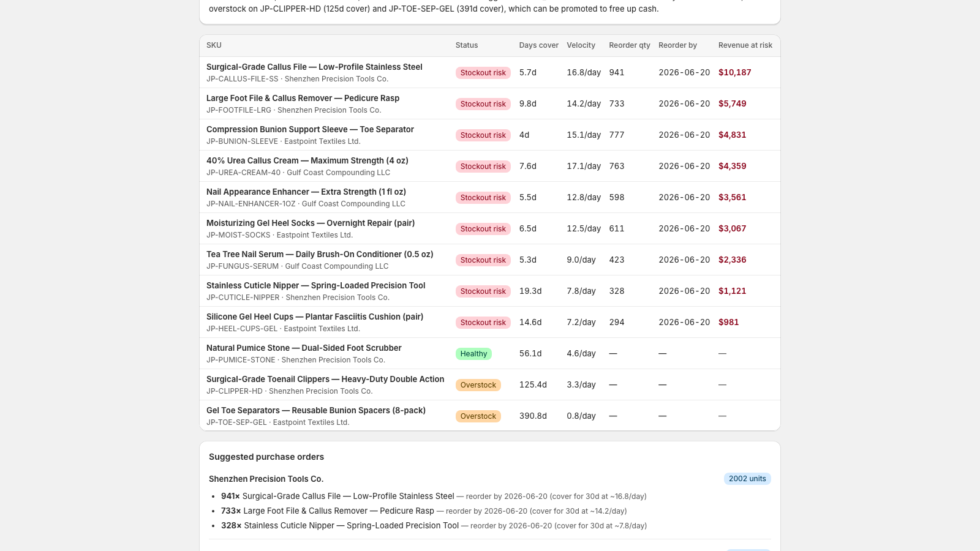
Task: Sort table by SKU column header
Action: point(214,45)
